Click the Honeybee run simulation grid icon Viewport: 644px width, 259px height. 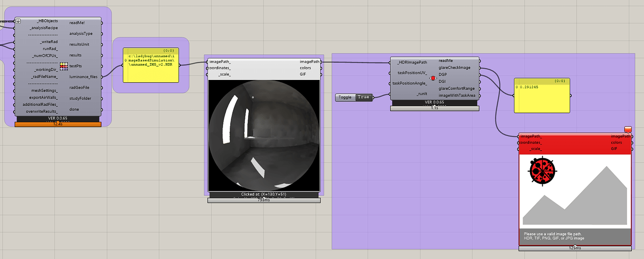click(x=64, y=66)
